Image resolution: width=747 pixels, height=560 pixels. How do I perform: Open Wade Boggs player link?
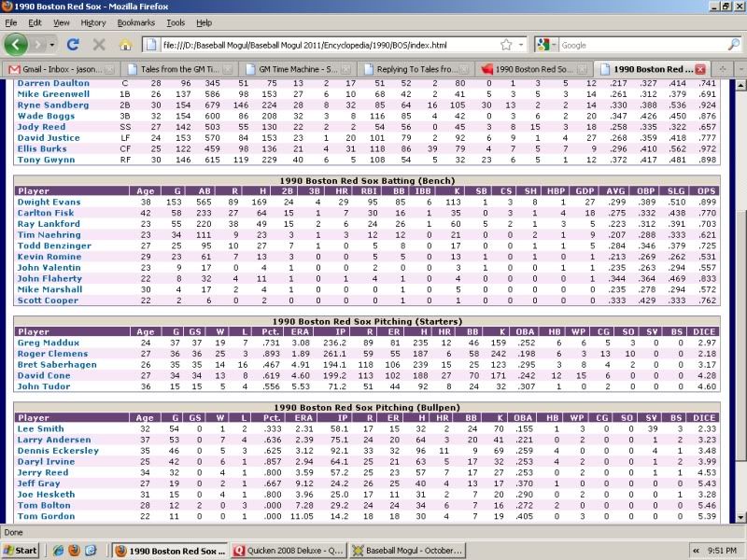coord(46,116)
